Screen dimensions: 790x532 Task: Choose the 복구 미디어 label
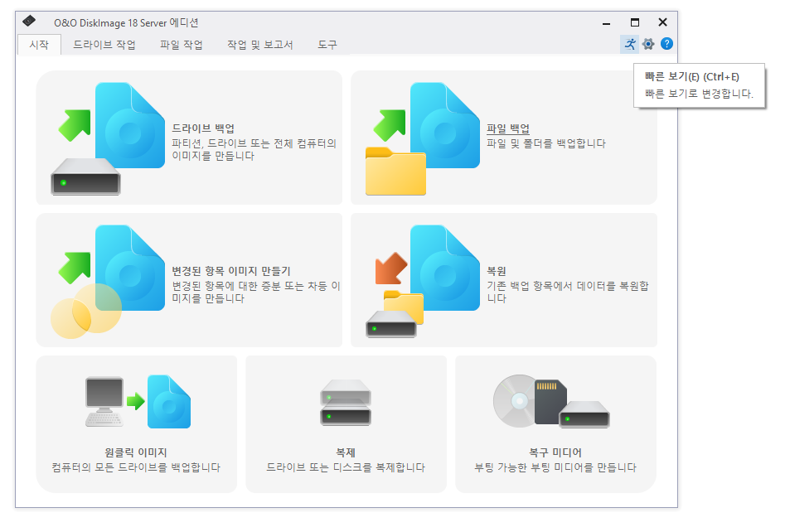tap(555, 452)
